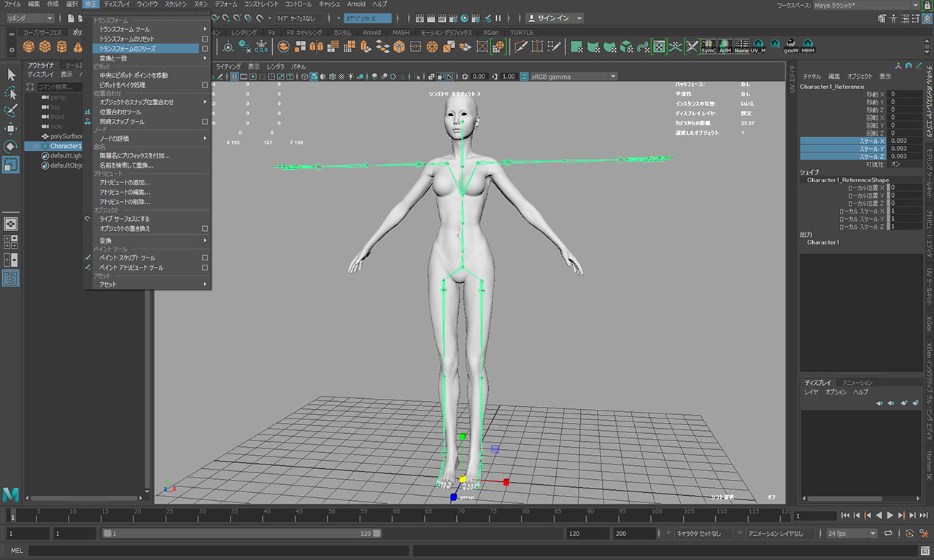Activate the Lasso select tool
This screenshot has height=560, width=934.
(x=11, y=93)
